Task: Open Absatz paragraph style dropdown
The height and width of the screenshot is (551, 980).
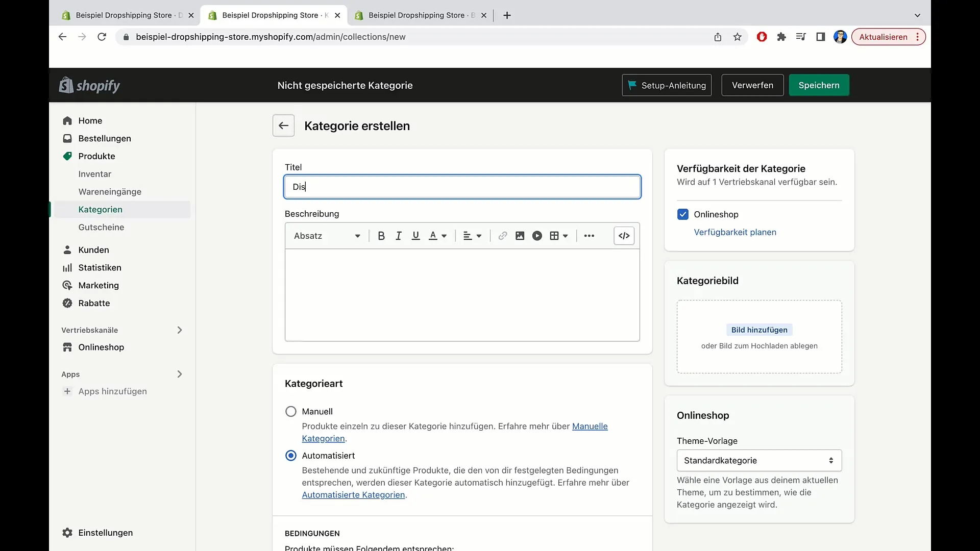Action: click(327, 236)
